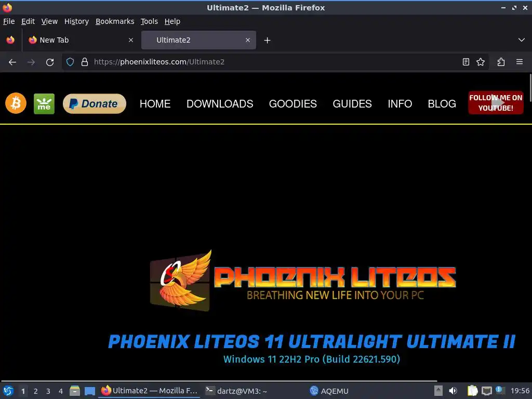Open the extensions puzzle icon

(501, 62)
